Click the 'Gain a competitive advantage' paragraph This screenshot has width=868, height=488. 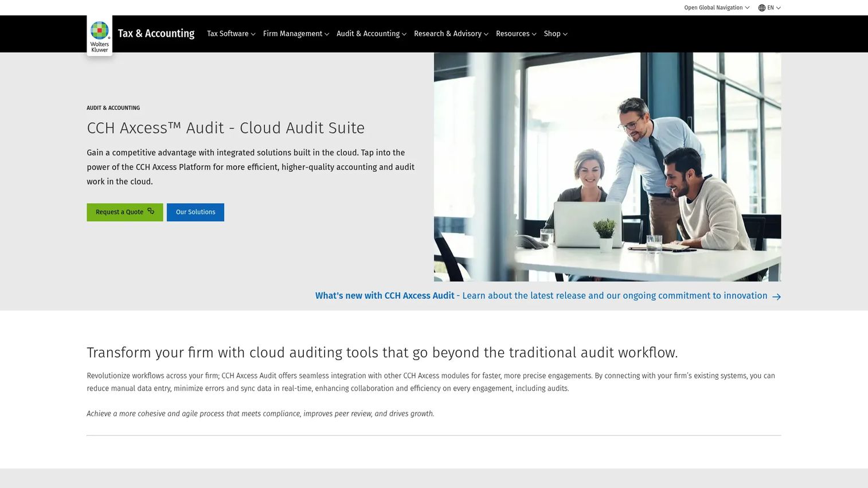pyautogui.click(x=251, y=167)
